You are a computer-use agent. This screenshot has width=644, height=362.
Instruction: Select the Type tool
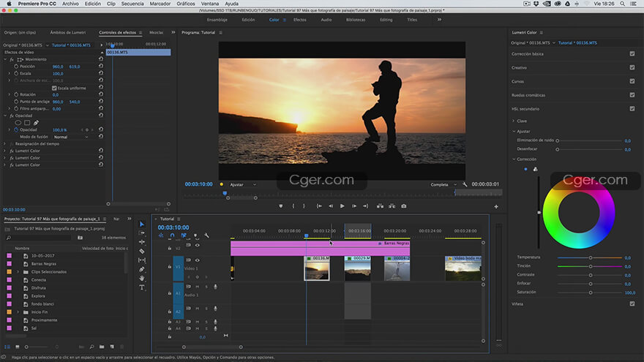[142, 287]
